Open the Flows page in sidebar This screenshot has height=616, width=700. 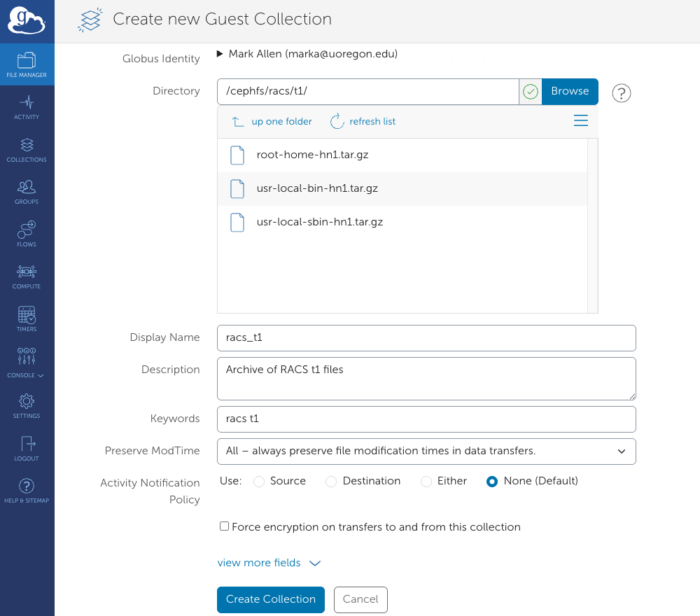[27, 233]
